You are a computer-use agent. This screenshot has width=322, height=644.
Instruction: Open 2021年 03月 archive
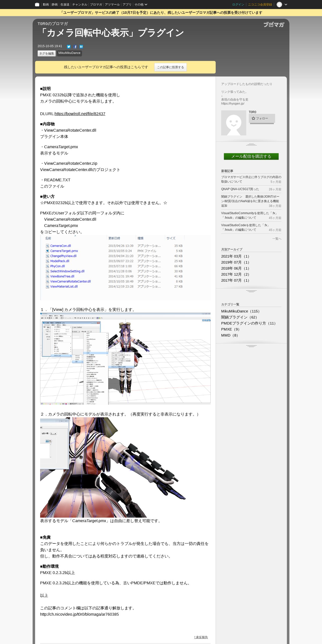click(236, 256)
